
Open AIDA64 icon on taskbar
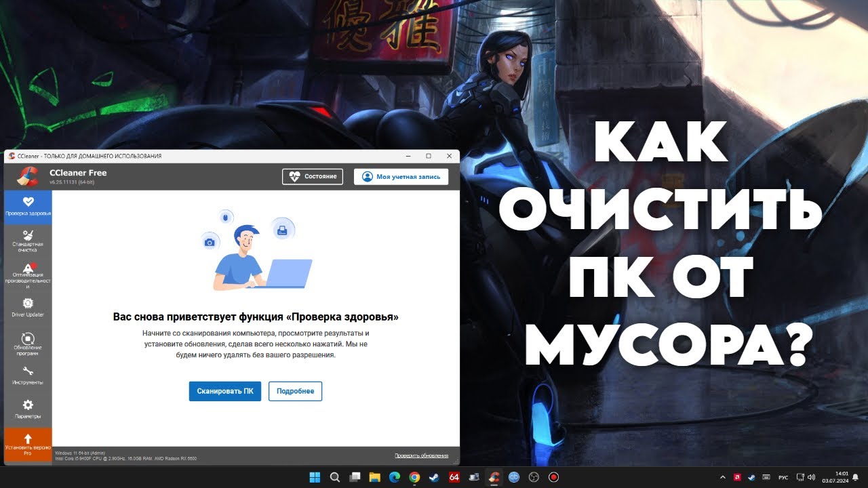click(454, 477)
